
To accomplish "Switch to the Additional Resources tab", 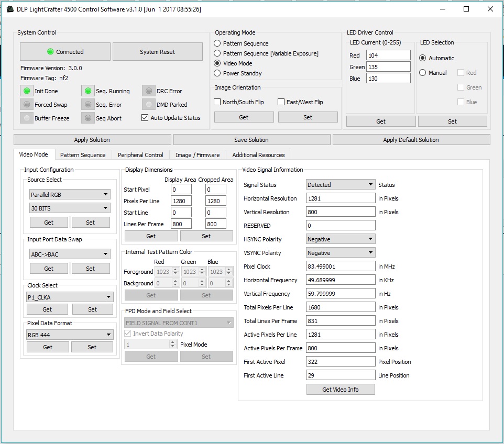I will point(258,155).
